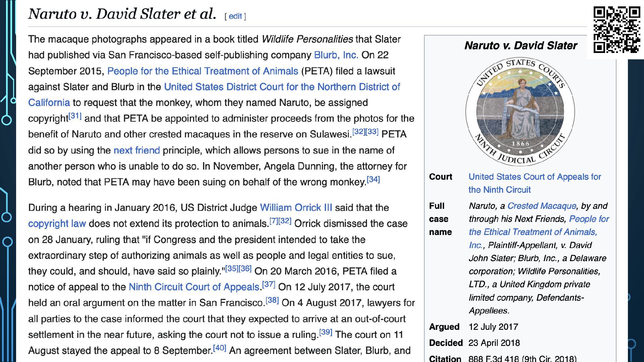The image size is (644, 362).
Task: Open Ninth Circuit Court of Appeals link
Action: [194, 287]
